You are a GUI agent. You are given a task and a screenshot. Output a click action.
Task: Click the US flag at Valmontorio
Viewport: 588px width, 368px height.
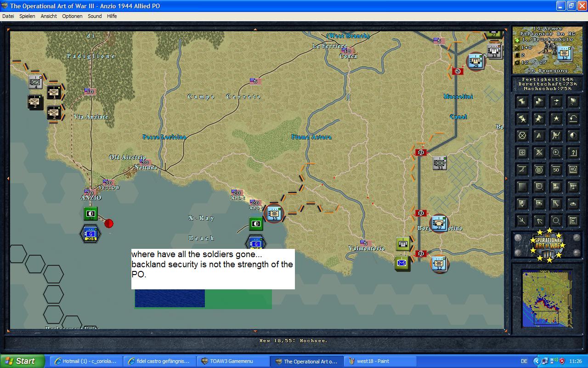coord(366,243)
